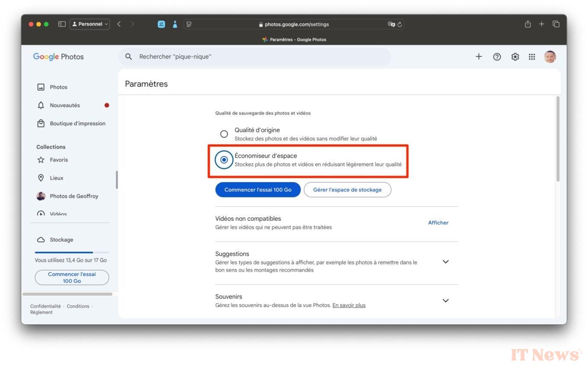Click the Rechercher search field
The image size is (588, 368).
(x=255, y=57)
